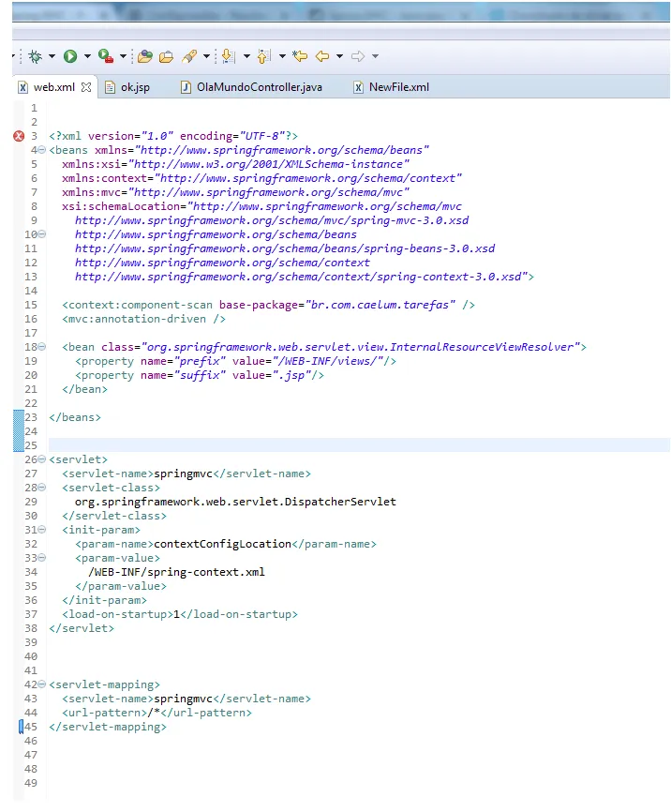This screenshot has height=812, width=671.
Task: Open the External Tools dropdown arrow
Action: tap(123, 56)
